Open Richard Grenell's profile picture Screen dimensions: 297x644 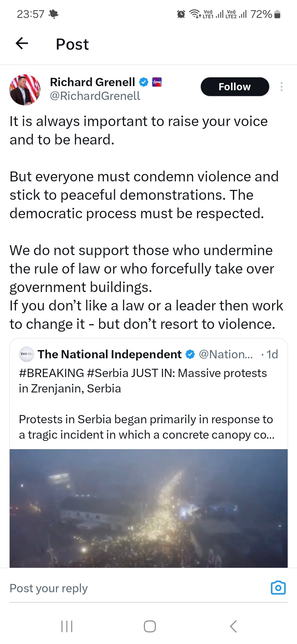[25, 90]
